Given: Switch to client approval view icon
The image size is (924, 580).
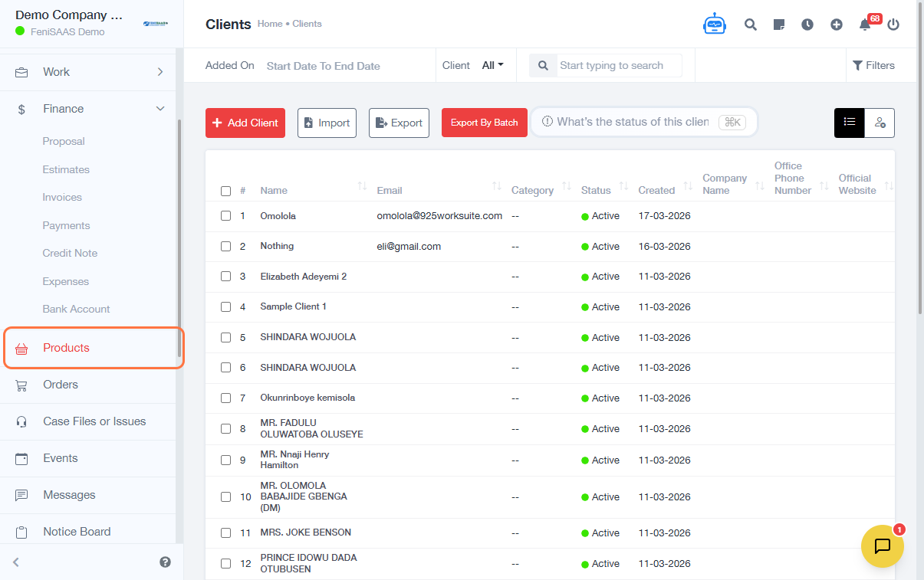Looking at the screenshot, I should pos(880,123).
